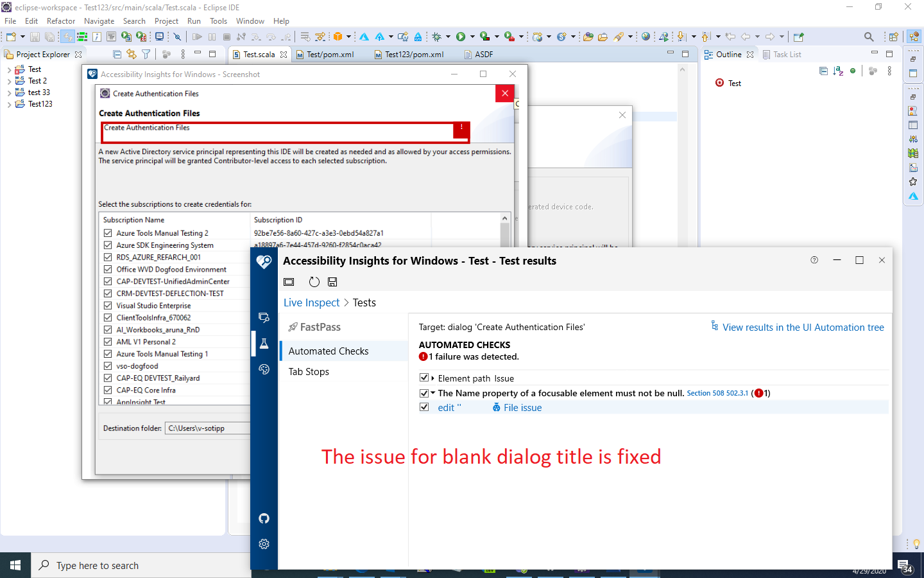Click the Windows taskbar search field
The width and height of the screenshot is (924, 578).
click(128, 565)
